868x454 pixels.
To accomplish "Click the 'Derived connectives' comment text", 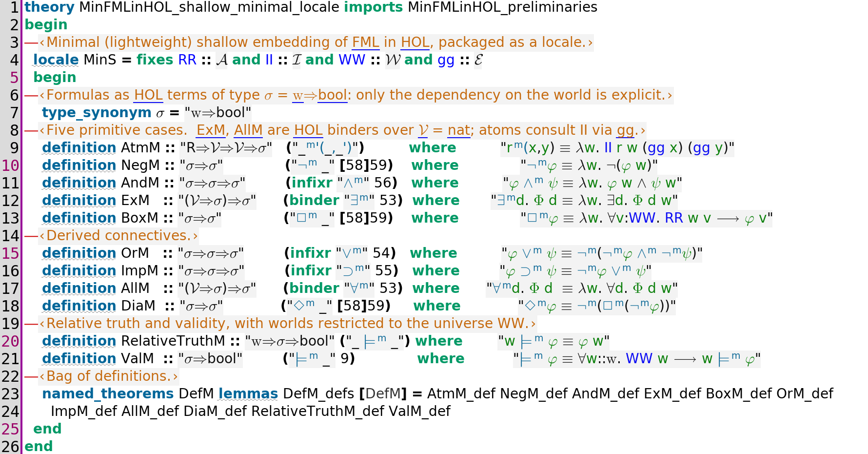I will pyautogui.click(x=118, y=236).
